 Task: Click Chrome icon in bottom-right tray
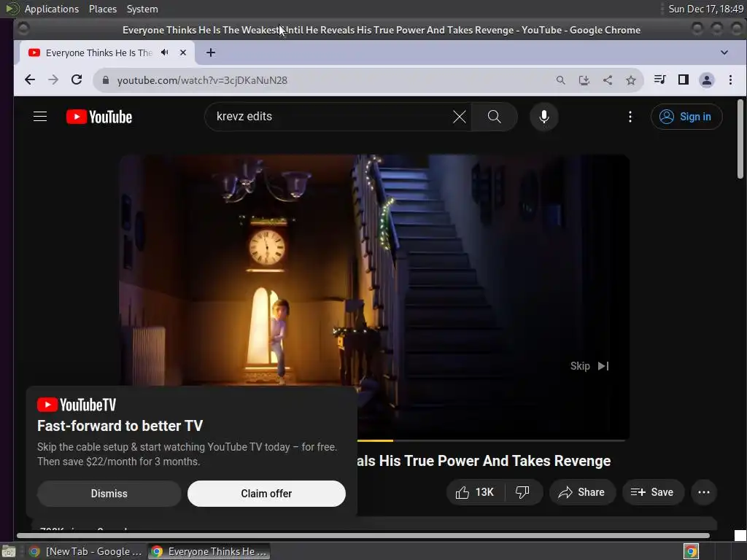[x=691, y=551]
